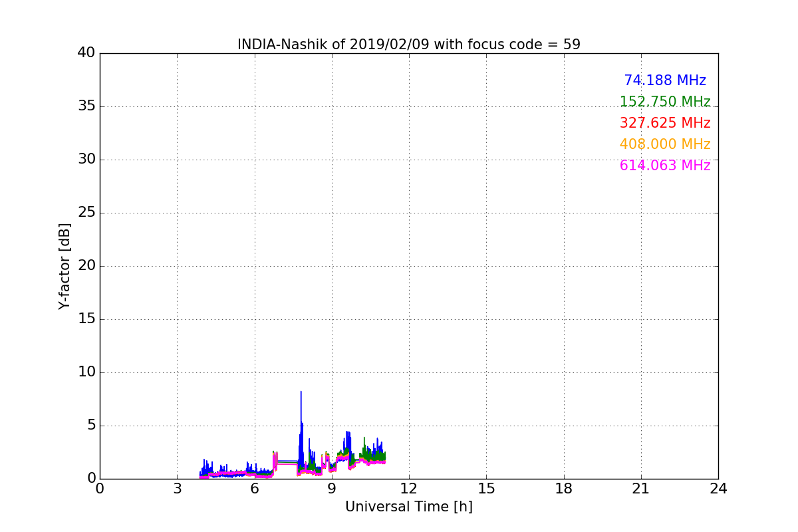
Task: Click the y-axis tick label 10
Action: coord(86,372)
